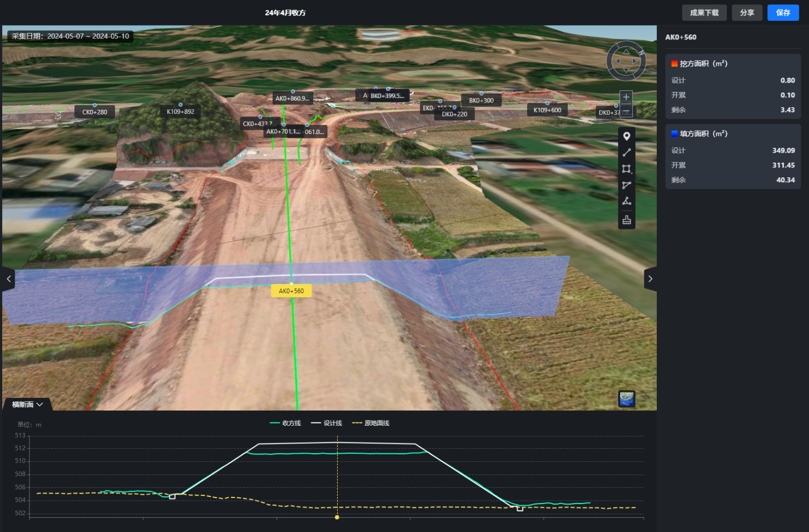809x532 pixels.
Task: Click the 成果下载 download button
Action: click(704, 13)
